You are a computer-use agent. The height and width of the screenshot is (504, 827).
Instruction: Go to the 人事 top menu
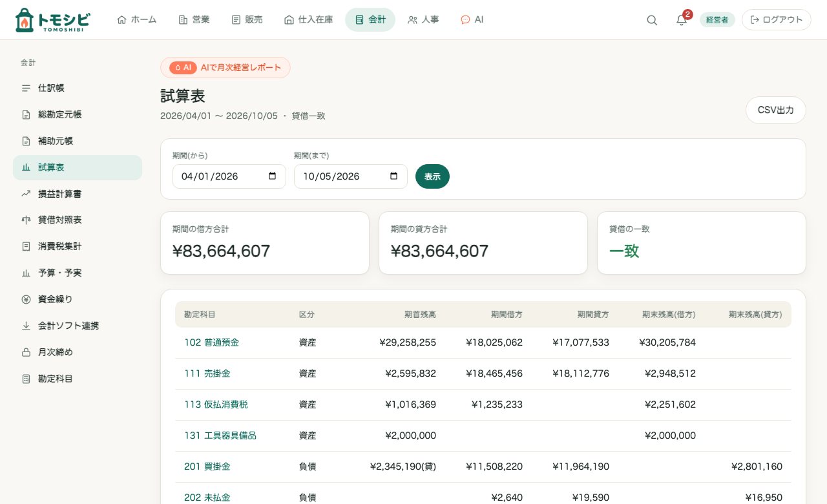pyautogui.click(x=423, y=20)
